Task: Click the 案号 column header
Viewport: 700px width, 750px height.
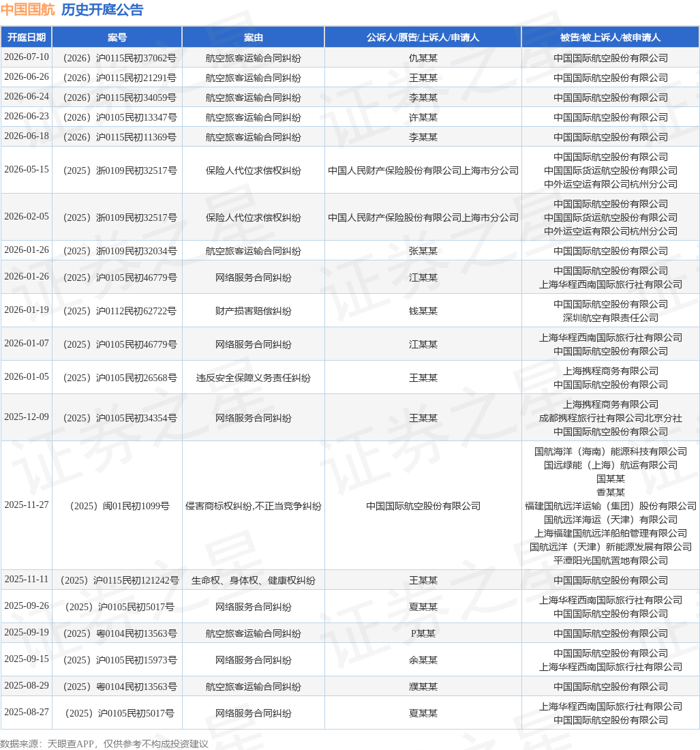Action: point(117,37)
